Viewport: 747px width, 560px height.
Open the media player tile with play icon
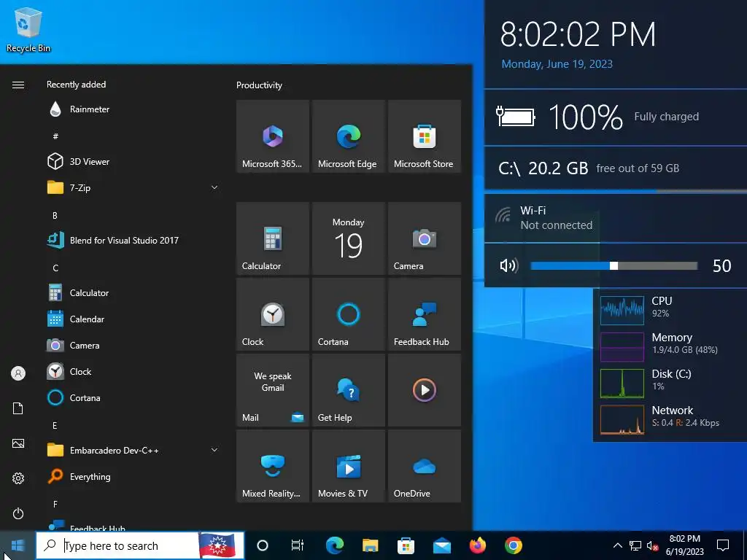tap(425, 390)
